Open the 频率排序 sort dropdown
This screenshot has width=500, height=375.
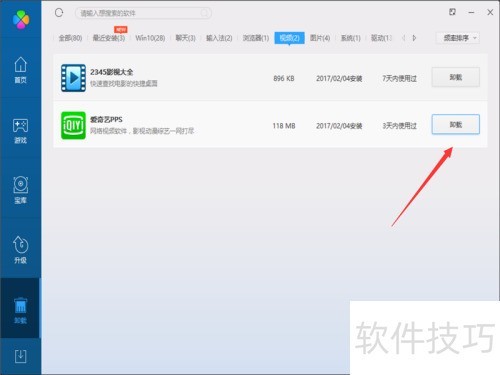point(458,38)
